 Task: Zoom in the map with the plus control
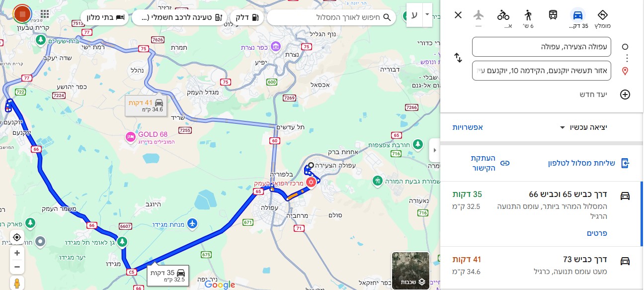point(17,253)
